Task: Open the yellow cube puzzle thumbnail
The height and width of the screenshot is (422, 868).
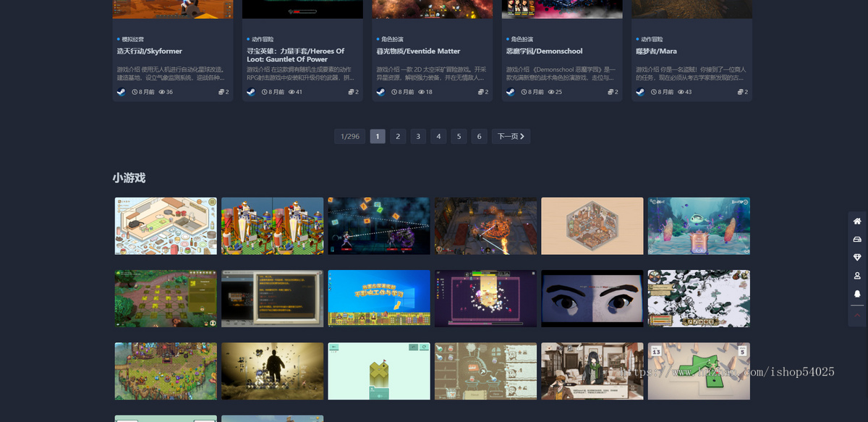Action: pos(379,371)
